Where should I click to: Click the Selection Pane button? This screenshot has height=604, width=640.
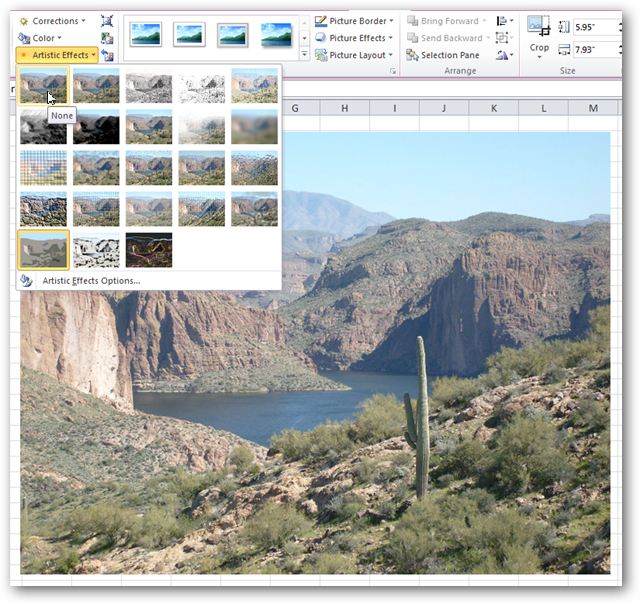(443, 55)
